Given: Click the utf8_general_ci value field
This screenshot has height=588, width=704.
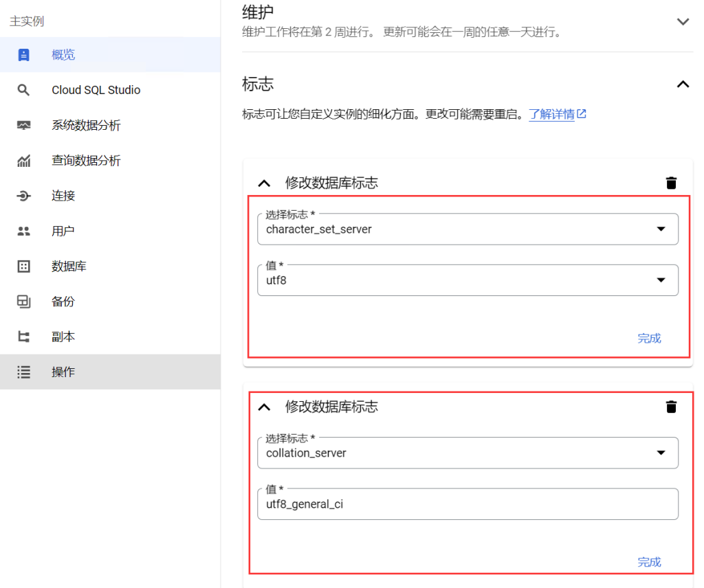Looking at the screenshot, I should pyautogui.click(x=467, y=504).
